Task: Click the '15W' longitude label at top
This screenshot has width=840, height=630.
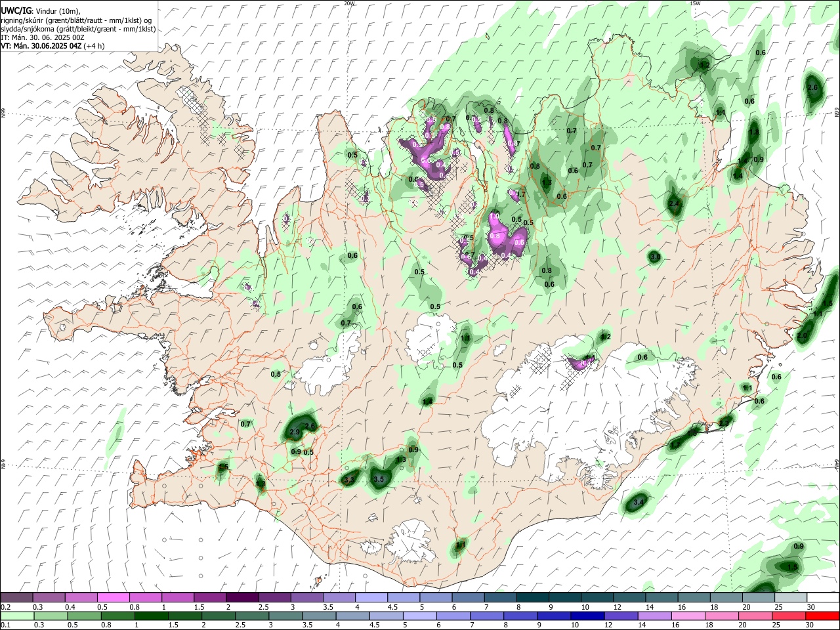Action: pyautogui.click(x=696, y=3)
